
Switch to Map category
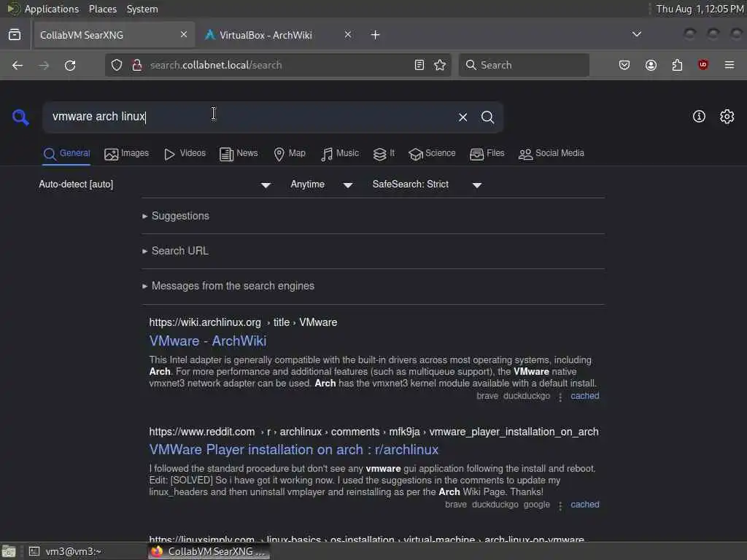click(289, 153)
